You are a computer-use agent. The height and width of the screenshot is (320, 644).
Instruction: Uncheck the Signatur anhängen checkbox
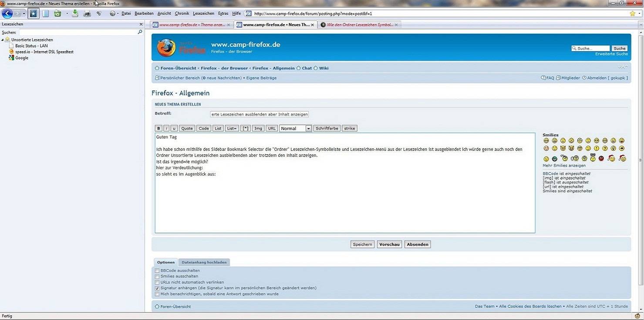click(x=157, y=288)
